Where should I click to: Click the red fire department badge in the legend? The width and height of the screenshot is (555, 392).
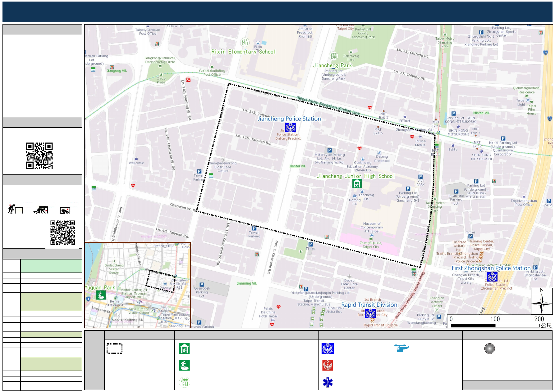click(x=328, y=365)
